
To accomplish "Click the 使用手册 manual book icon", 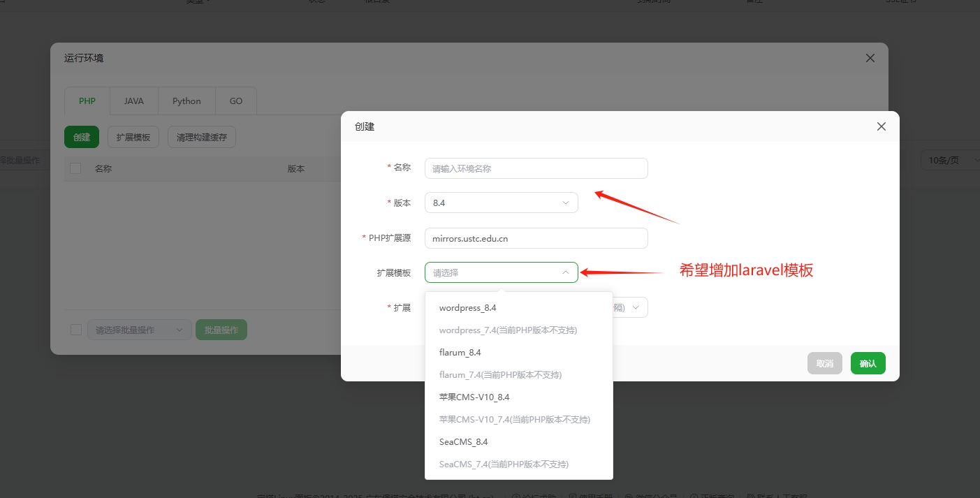I will point(573,495).
